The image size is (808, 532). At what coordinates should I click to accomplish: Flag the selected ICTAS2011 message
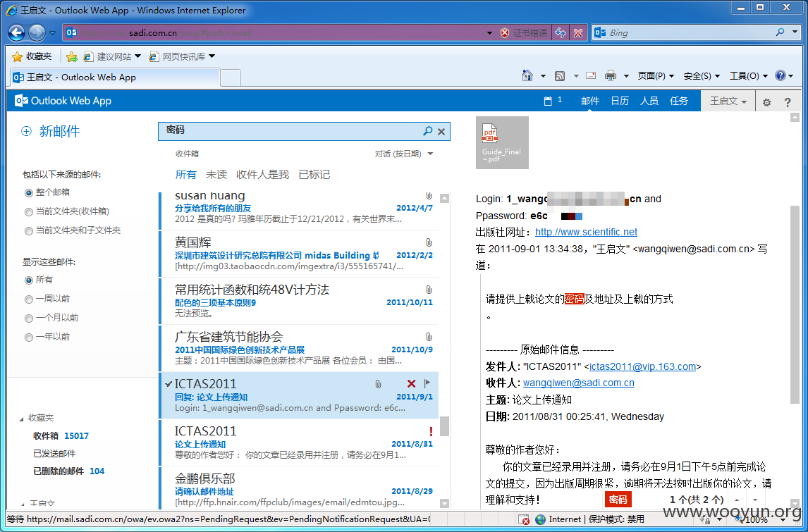tap(427, 383)
